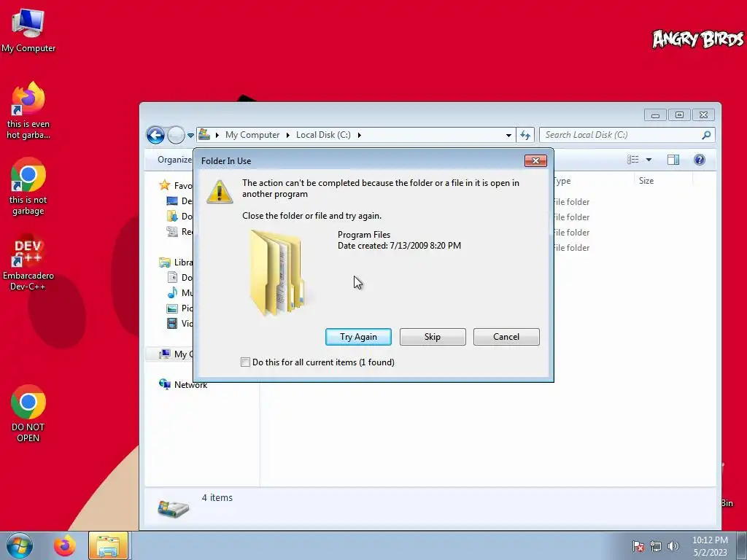Select Recent Places in navigation pane

coord(180,231)
